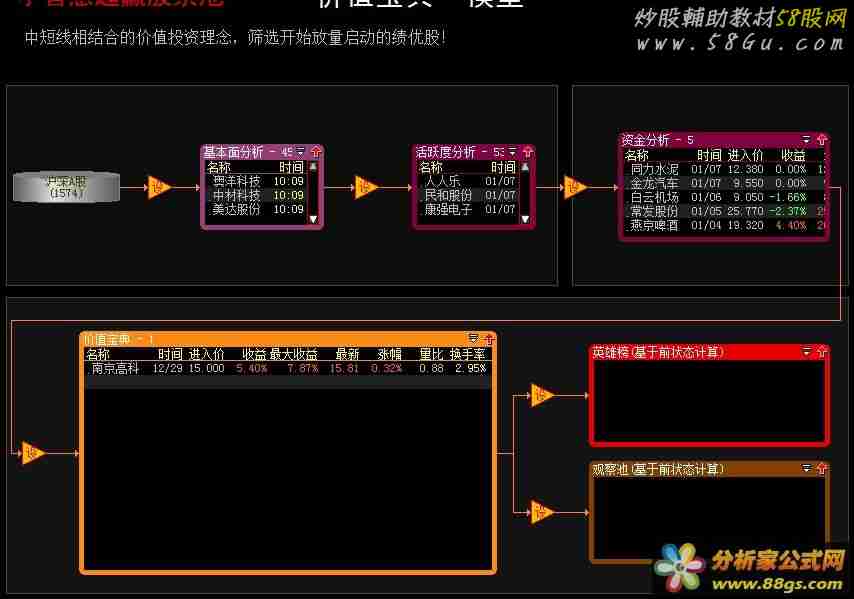Click scroll-down arrow in 活跃度分析 list
854x599 pixels.
[x=525, y=219]
